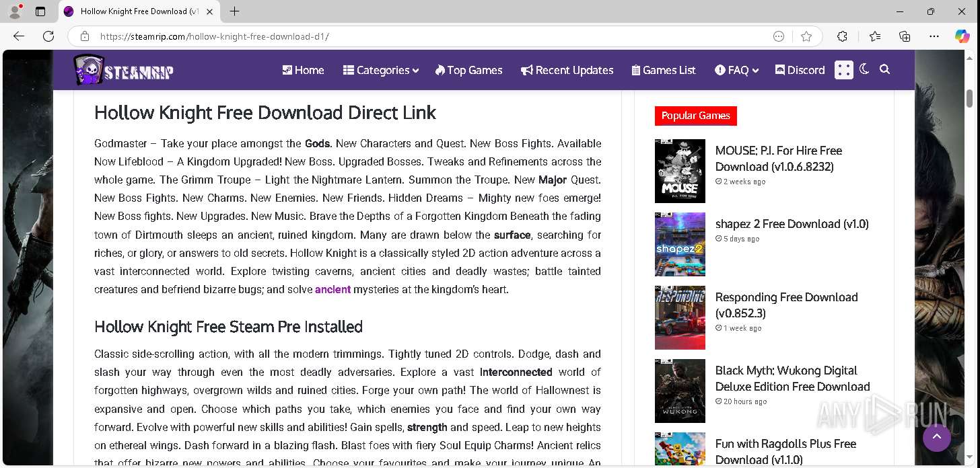The height and width of the screenshot is (468, 980).
Task: Select the Hollow Knight Free Download tab
Action: pyautogui.click(x=139, y=11)
